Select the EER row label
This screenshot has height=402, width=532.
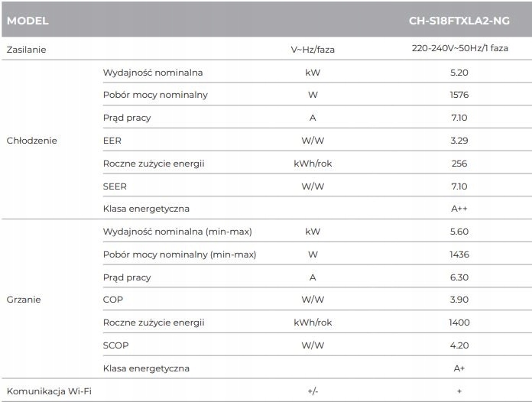coord(112,141)
